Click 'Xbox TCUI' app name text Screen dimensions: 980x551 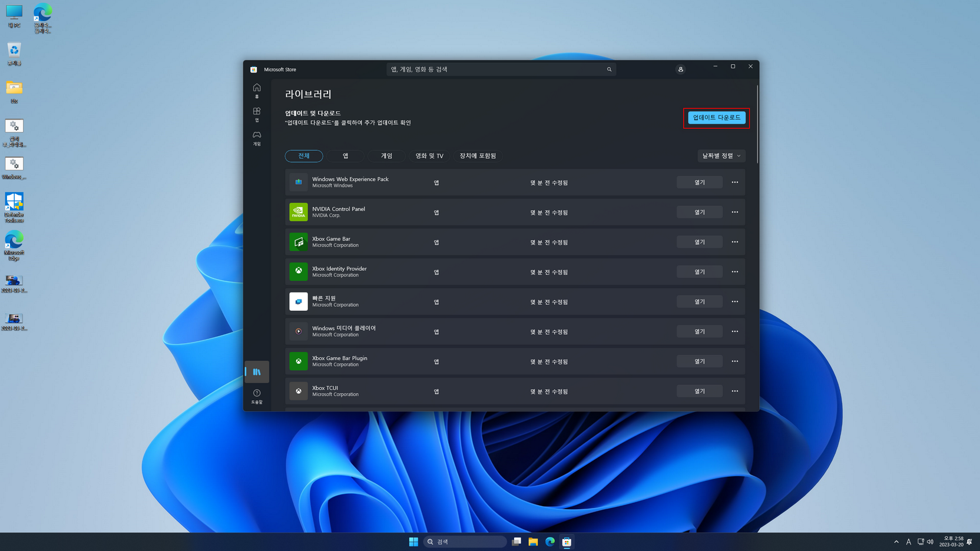coord(325,388)
